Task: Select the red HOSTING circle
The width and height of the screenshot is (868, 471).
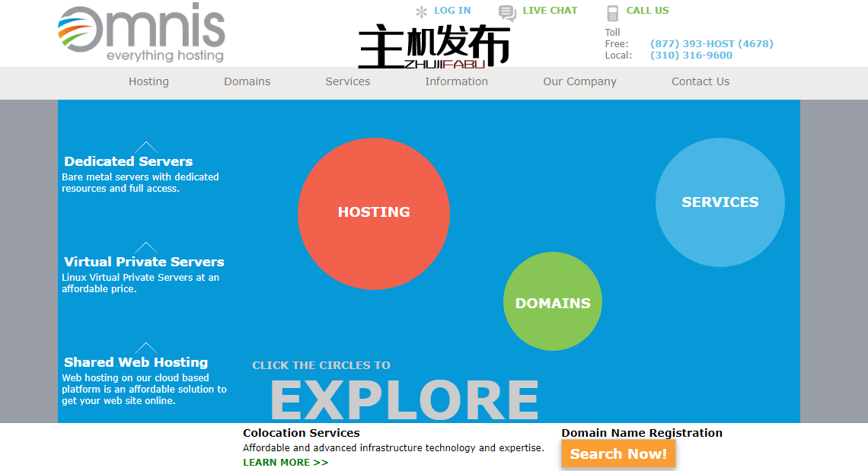Action: point(374,213)
